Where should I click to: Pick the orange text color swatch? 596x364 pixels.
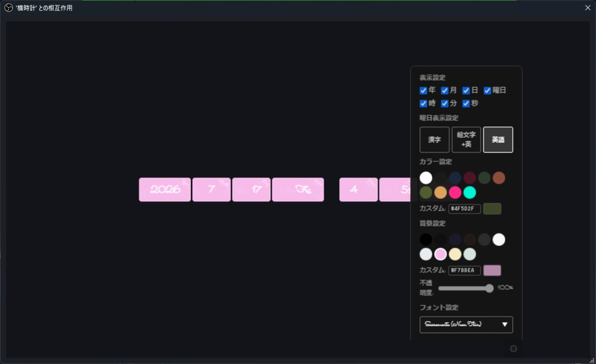(440, 192)
